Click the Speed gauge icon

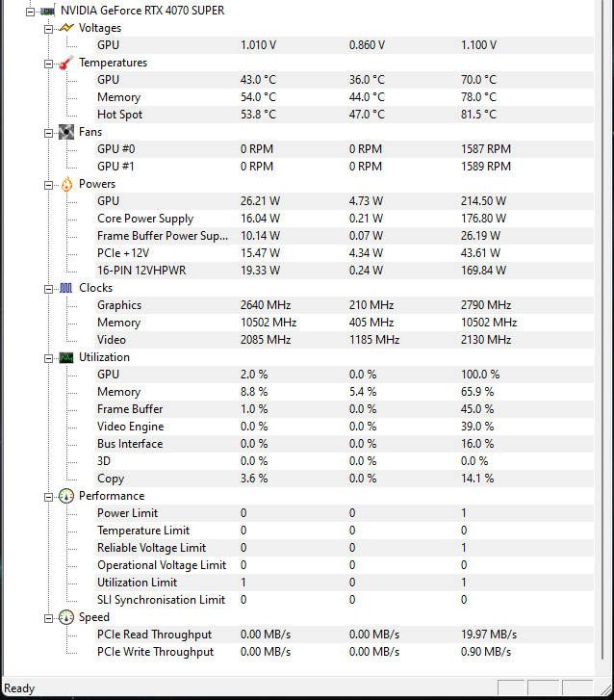[x=65, y=617]
